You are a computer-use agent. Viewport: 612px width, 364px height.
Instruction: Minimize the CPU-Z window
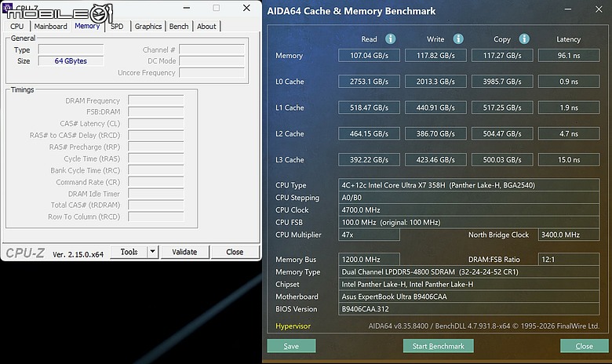click(187, 8)
